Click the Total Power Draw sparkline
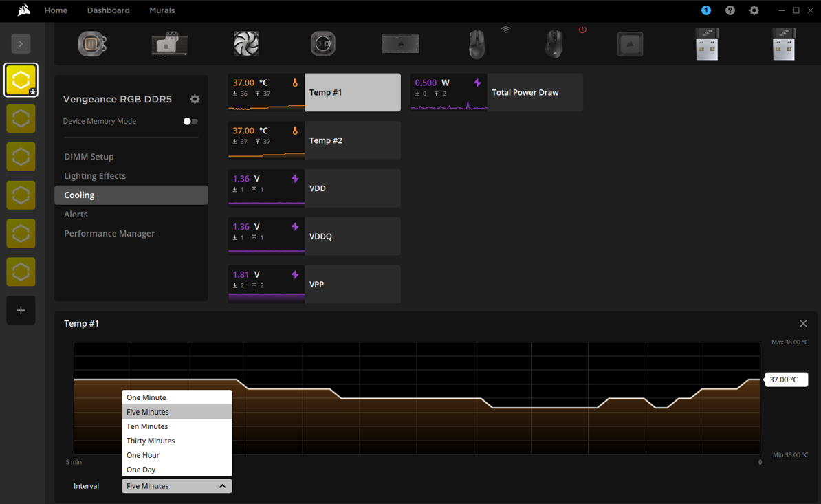 point(449,107)
